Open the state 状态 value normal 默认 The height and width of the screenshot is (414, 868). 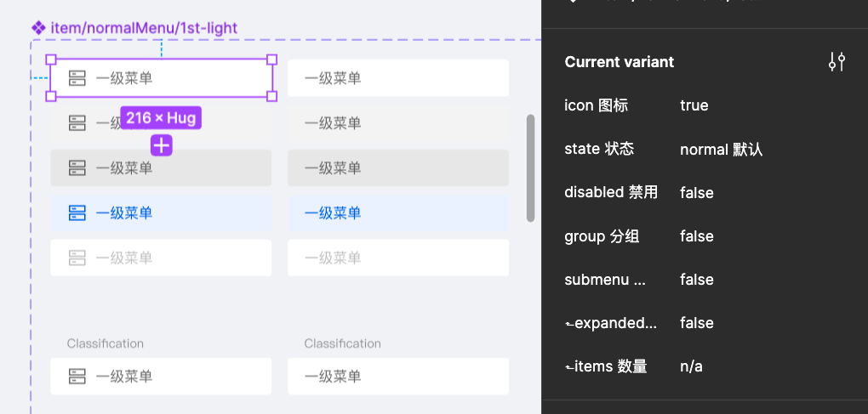pyautogui.click(x=721, y=150)
